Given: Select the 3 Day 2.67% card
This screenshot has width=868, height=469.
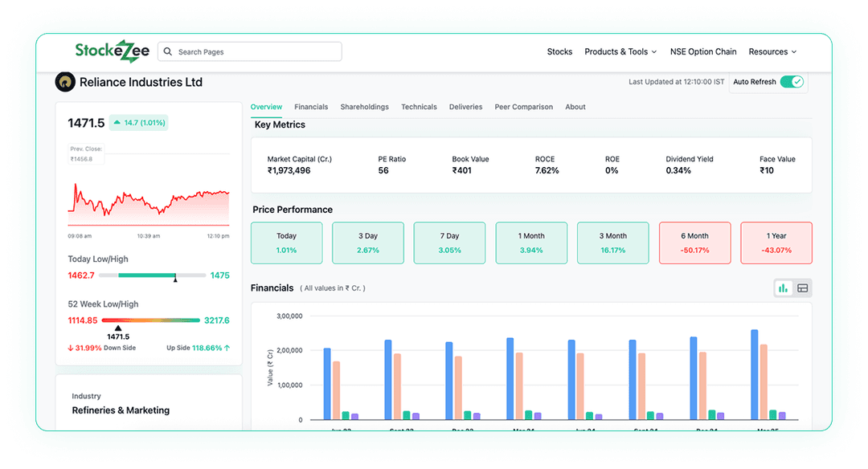Looking at the screenshot, I should pos(368,243).
